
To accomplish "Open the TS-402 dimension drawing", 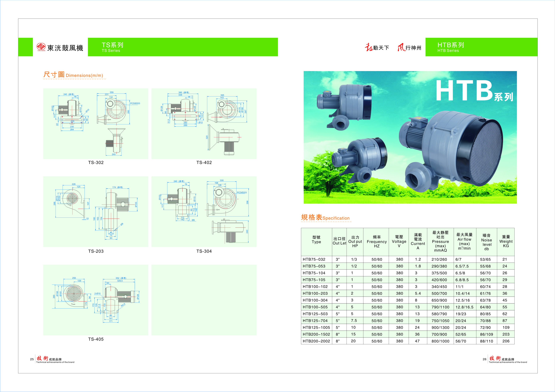I will pyautogui.click(x=204, y=124).
